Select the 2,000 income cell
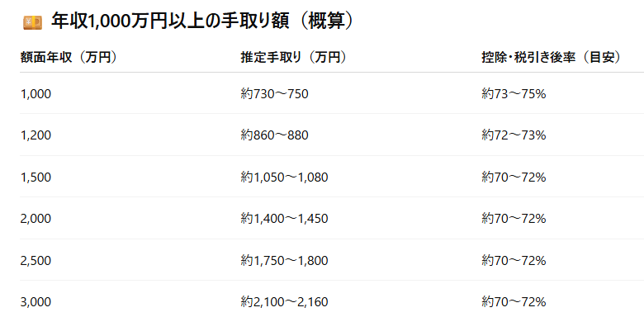 pyautogui.click(x=36, y=219)
